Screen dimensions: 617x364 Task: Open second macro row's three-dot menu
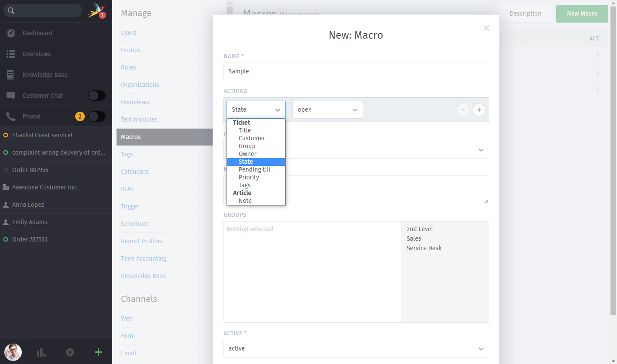coord(598,73)
